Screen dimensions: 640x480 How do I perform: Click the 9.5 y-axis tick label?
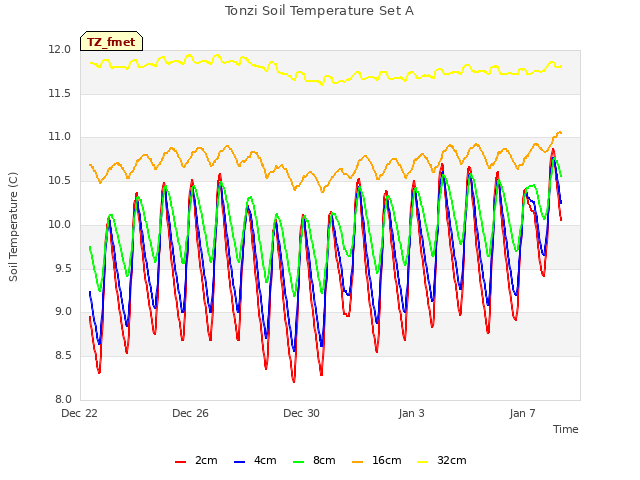tap(63, 269)
